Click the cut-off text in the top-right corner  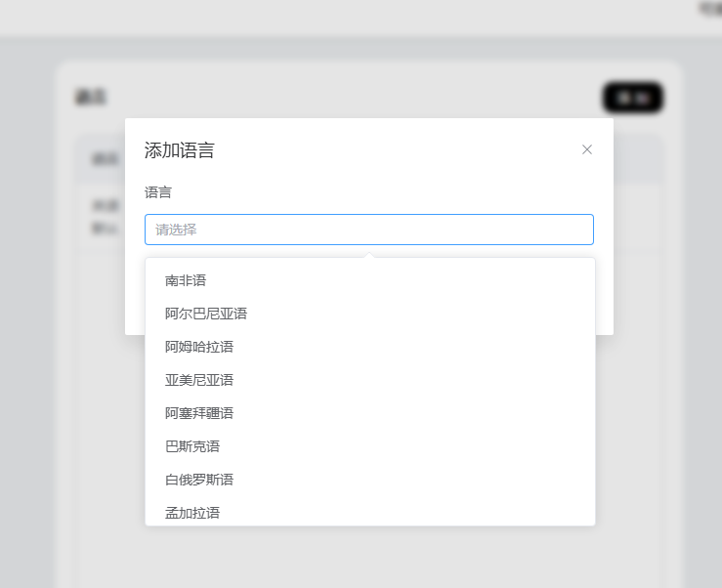click(x=709, y=8)
